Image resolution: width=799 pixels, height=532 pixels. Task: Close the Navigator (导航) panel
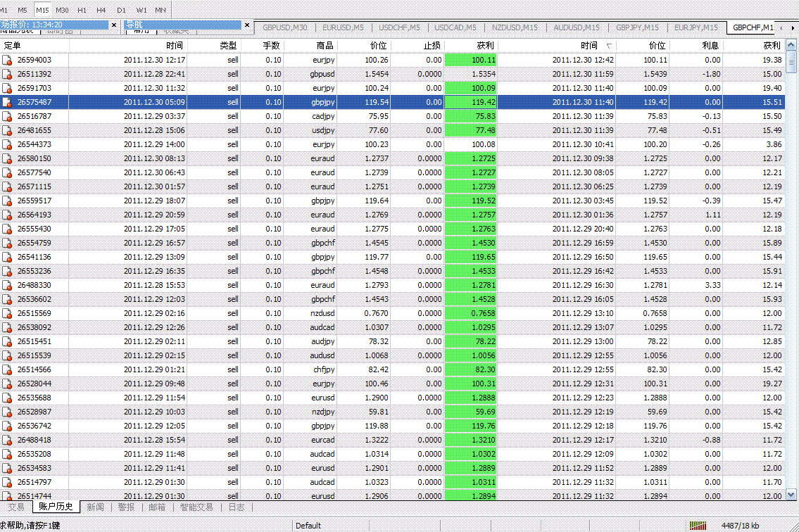[247, 25]
